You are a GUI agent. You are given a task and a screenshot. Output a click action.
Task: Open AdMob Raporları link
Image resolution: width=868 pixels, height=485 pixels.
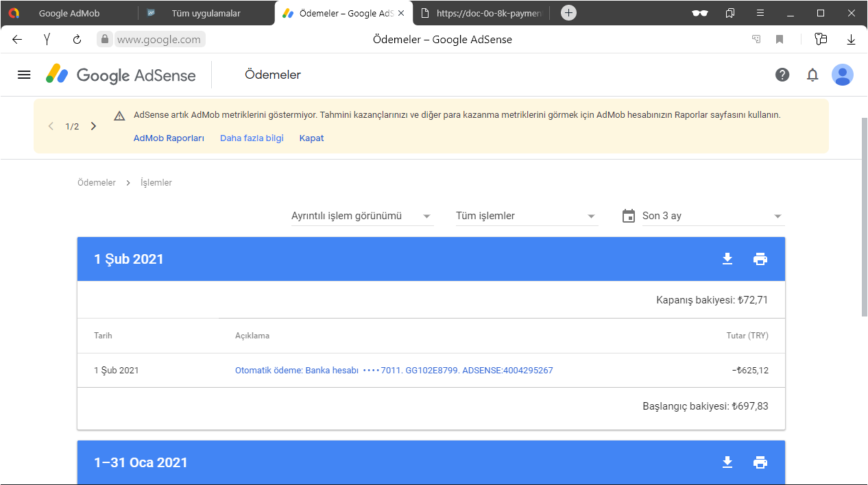click(x=169, y=138)
